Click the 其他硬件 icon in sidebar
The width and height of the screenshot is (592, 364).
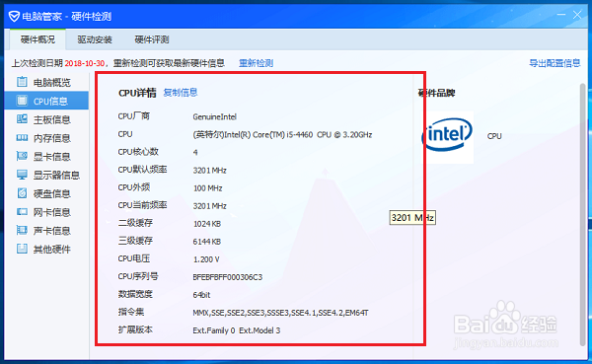22,249
